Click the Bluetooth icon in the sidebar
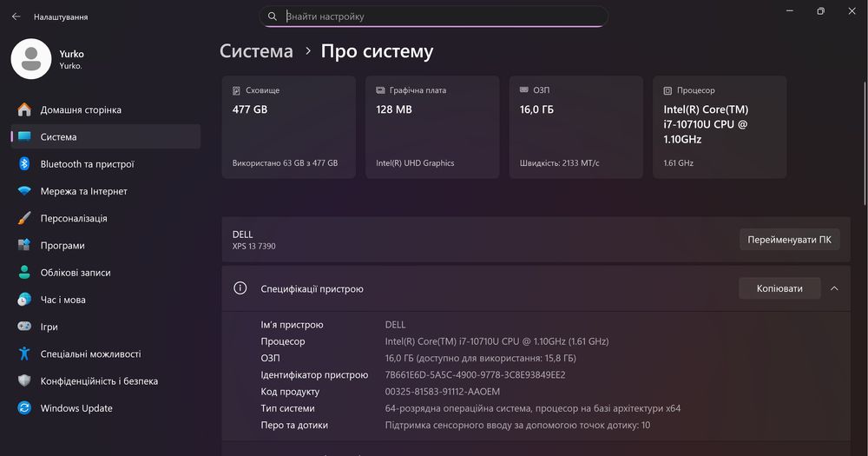868x456 pixels. click(24, 163)
